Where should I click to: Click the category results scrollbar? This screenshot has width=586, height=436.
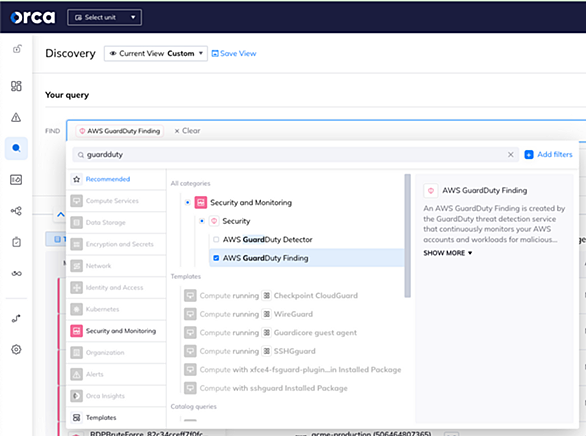[x=407, y=236]
